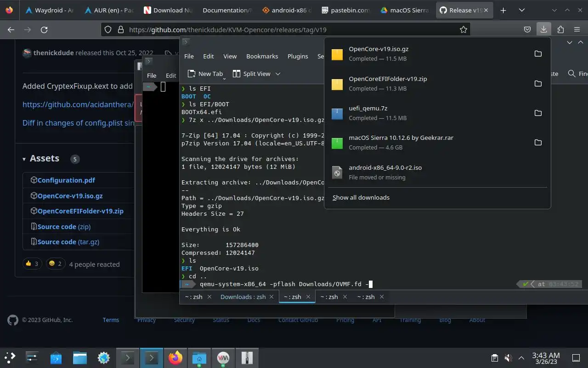Download OpenCoreEFIFolder-v19.zip asset link
The height and width of the screenshot is (368, 588).
[80, 211]
